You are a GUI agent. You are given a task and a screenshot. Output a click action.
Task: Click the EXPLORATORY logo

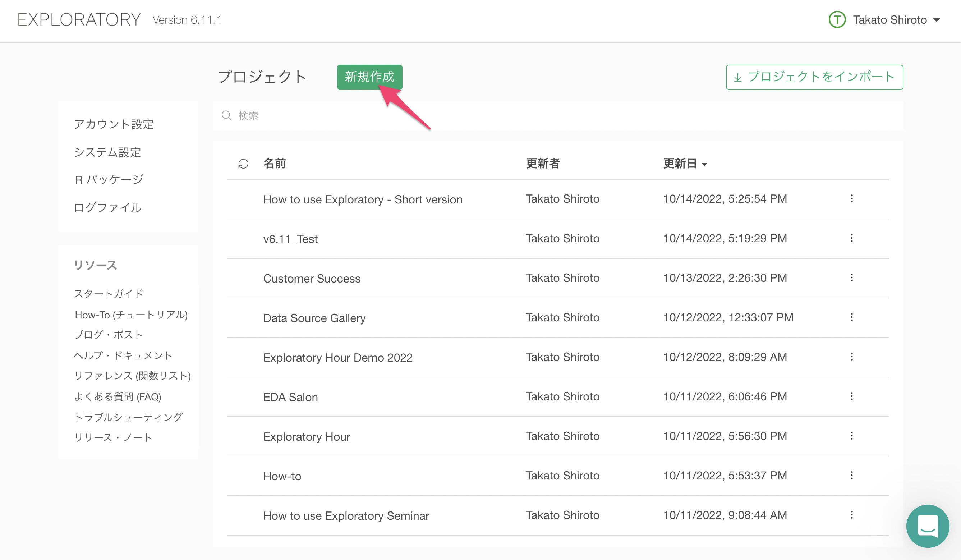[x=79, y=19]
